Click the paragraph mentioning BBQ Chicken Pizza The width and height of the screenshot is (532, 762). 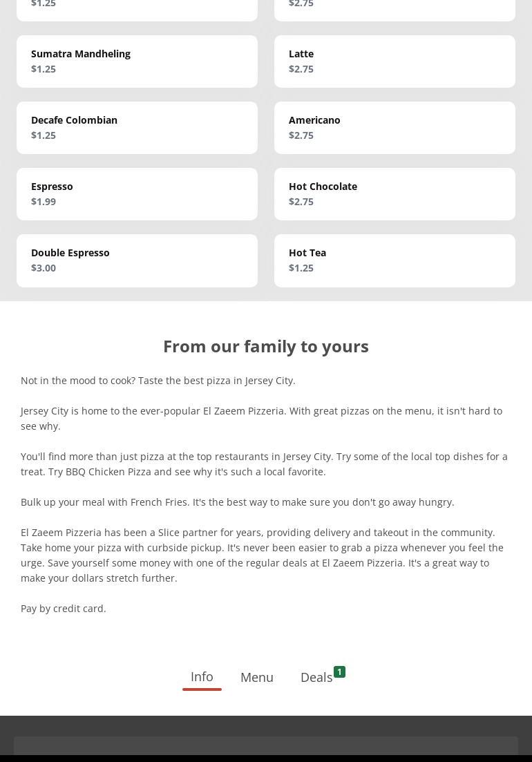tap(264, 464)
